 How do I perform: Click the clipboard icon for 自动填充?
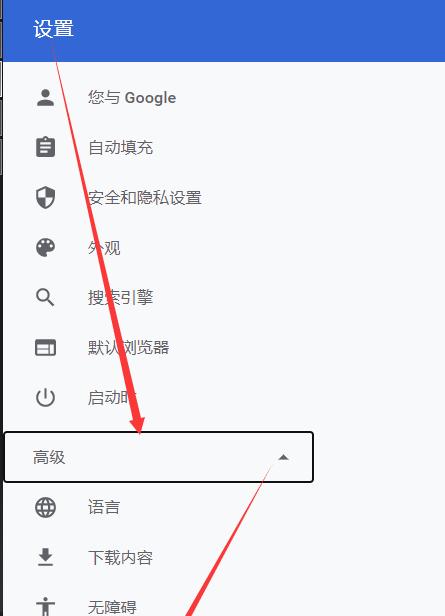point(46,147)
